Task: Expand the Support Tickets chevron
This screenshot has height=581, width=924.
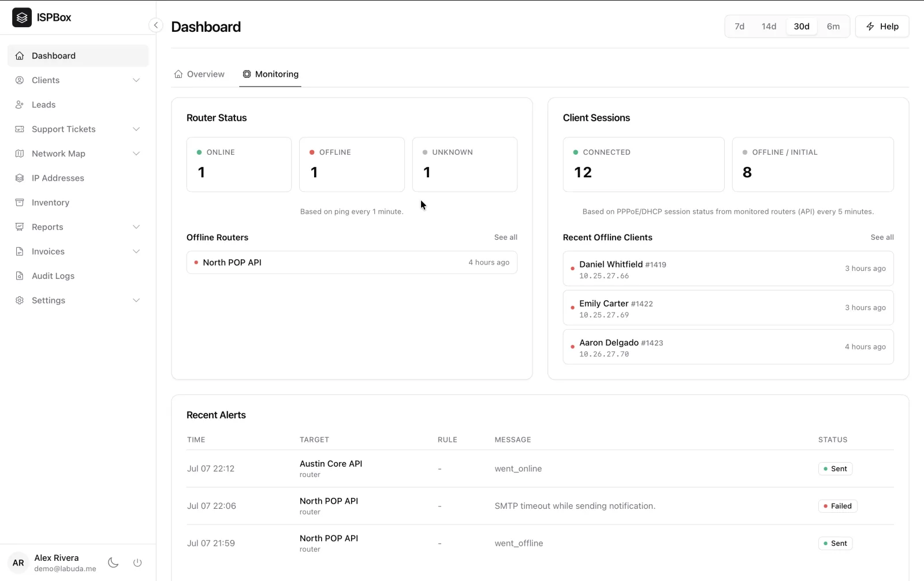Action: pyautogui.click(x=136, y=129)
